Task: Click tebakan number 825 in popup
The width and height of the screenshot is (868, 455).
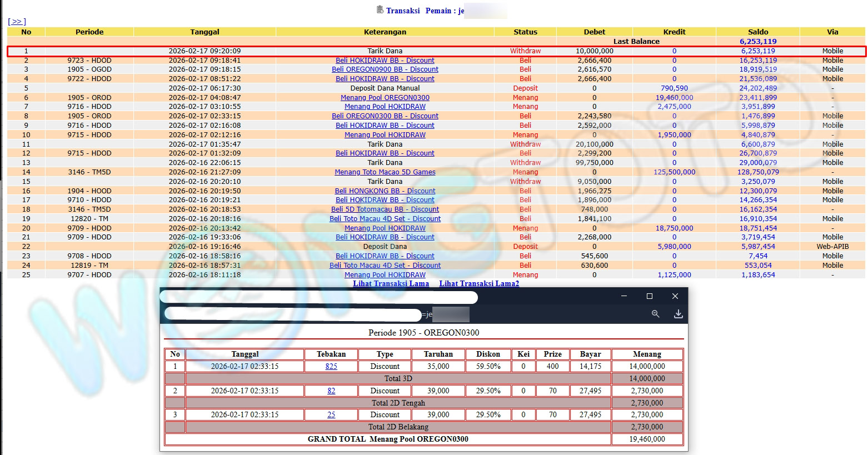Action: (x=331, y=367)
